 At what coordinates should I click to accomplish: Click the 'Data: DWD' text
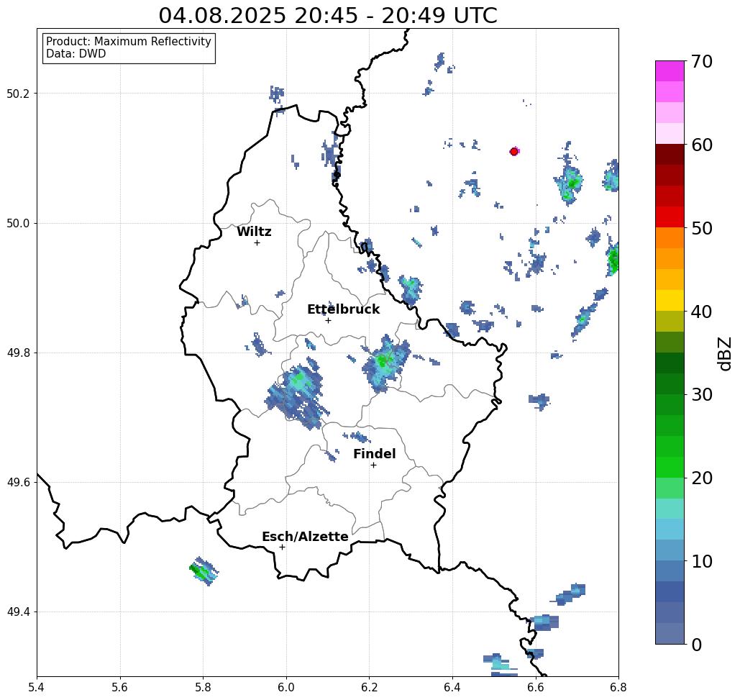[x=76, y=54]
